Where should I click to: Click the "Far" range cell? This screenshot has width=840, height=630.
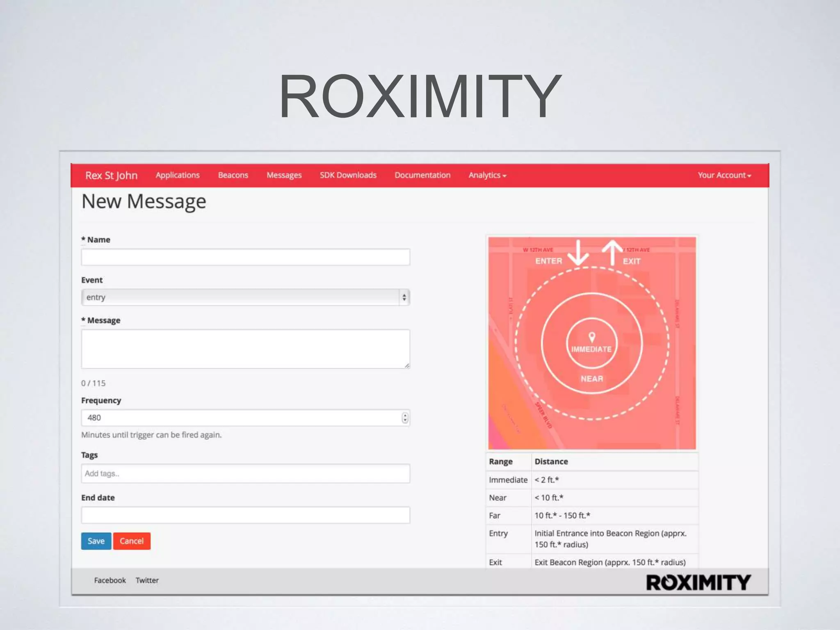[508, 516]
